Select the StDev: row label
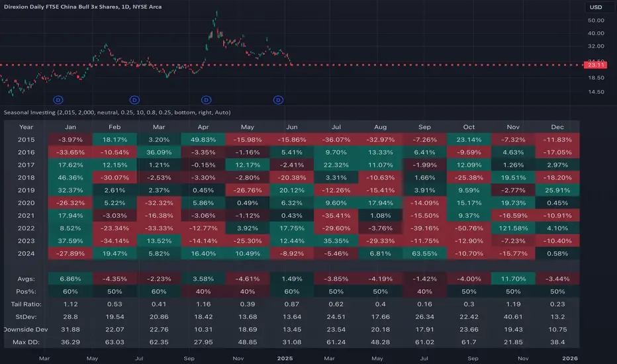 tap(26, 317)
